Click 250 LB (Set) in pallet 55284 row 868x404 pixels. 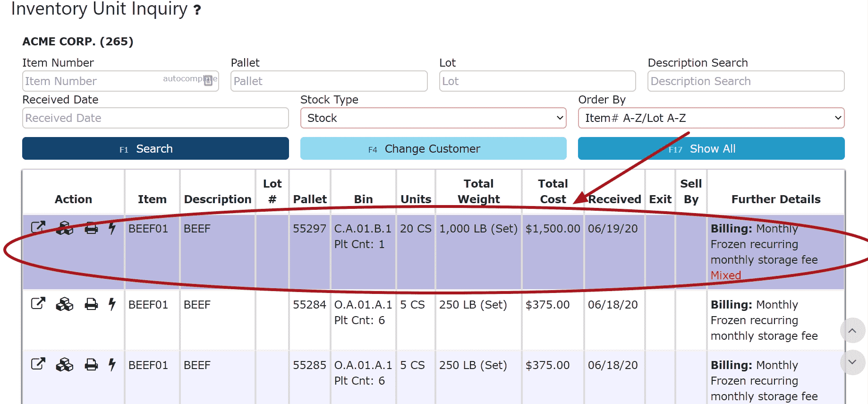(473, 305)
